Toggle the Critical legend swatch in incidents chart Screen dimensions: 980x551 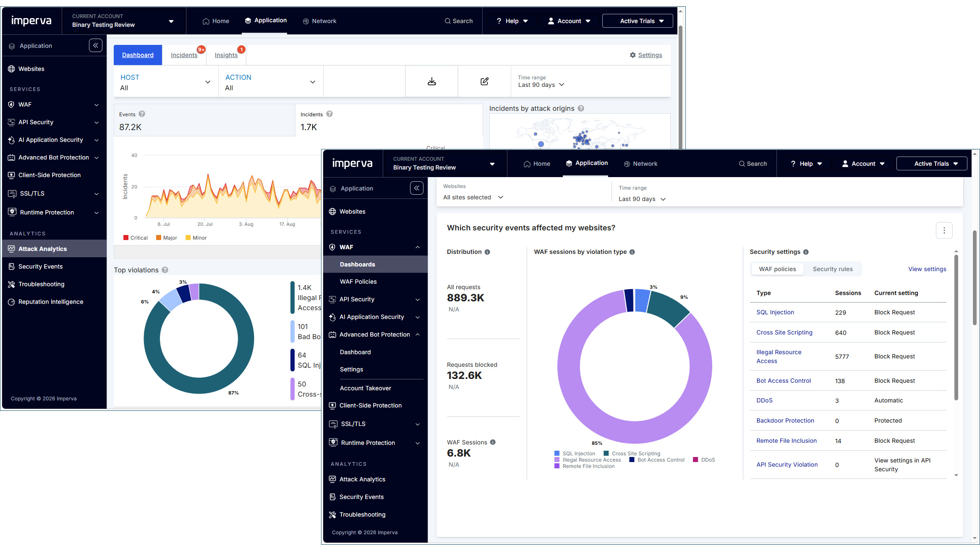pyautogui.click(x=126, y=238)
